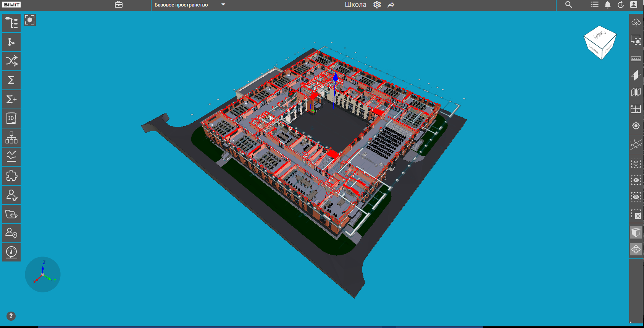Open the 2D drawing view panel

tap(11, 119)
